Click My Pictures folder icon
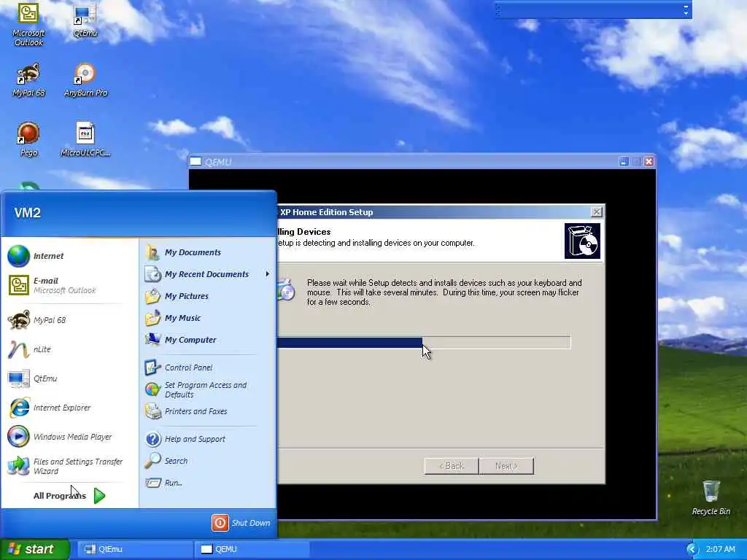Screen dimensions: 747x560 [x=153, y=296]
